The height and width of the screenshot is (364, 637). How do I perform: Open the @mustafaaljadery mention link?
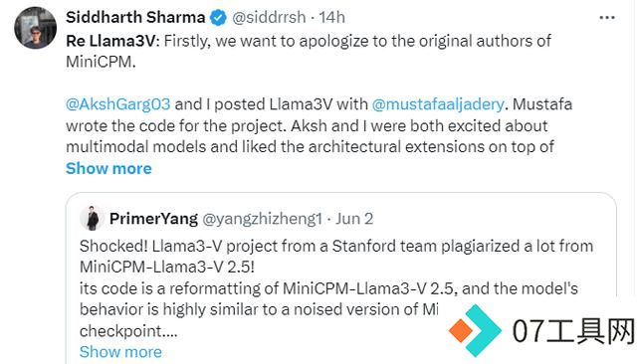click(438, 104)
